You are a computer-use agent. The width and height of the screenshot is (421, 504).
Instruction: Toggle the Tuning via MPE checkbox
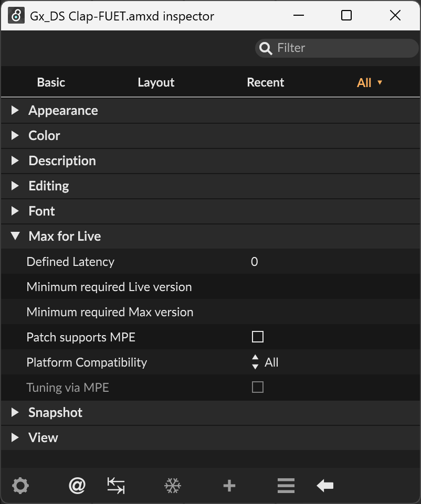[x=258, y=387]
